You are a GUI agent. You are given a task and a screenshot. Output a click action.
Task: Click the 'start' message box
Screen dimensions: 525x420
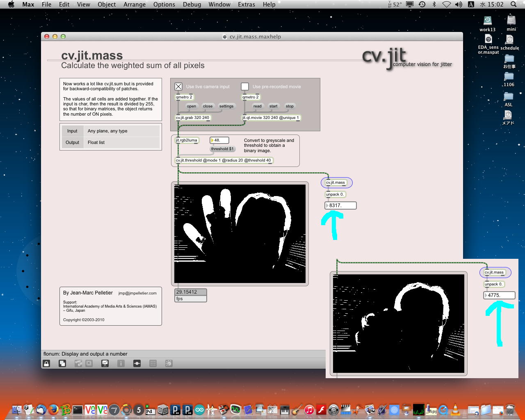273,106
